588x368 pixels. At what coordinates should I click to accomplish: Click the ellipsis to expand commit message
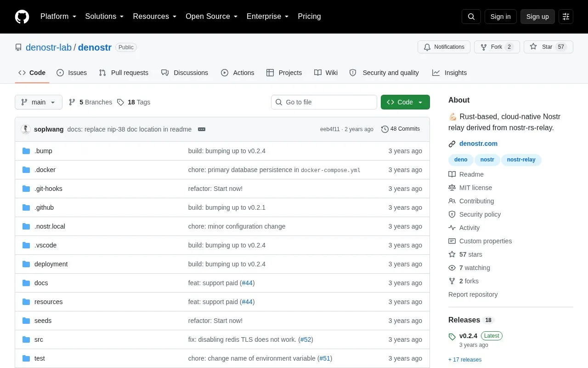point(202,129)
